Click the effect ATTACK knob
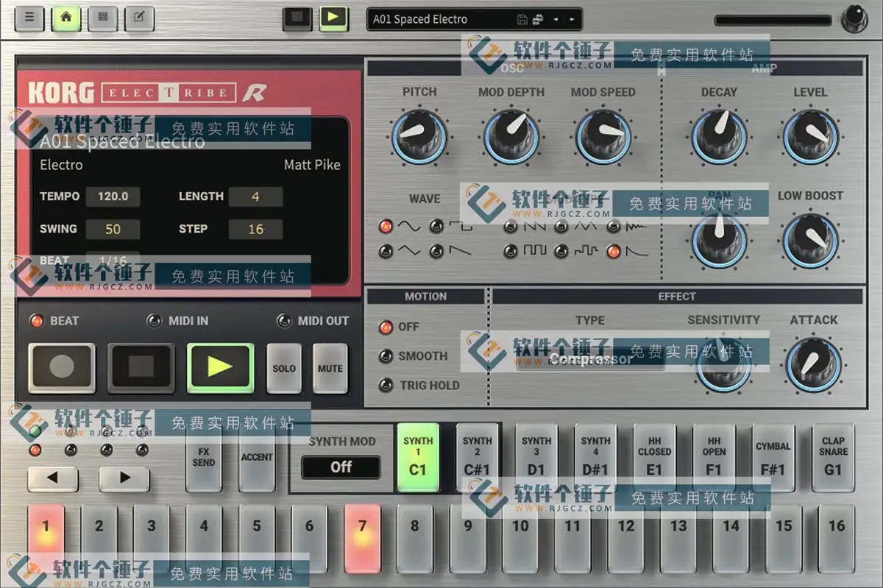Image resolution: width=883 pixels, height=588 pixels. pos(813,364)
